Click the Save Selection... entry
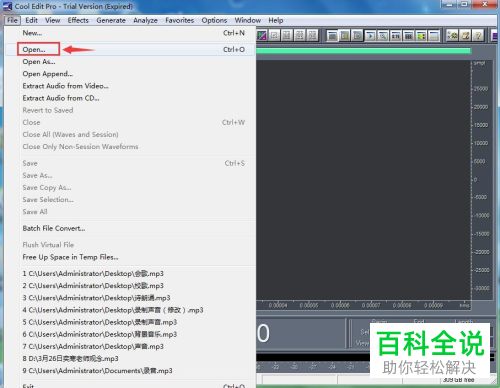 click(130, 200)
